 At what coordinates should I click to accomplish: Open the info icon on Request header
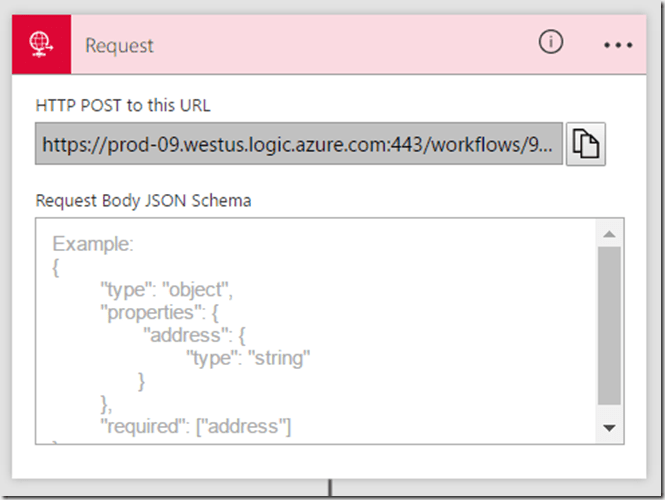(551, 43)
